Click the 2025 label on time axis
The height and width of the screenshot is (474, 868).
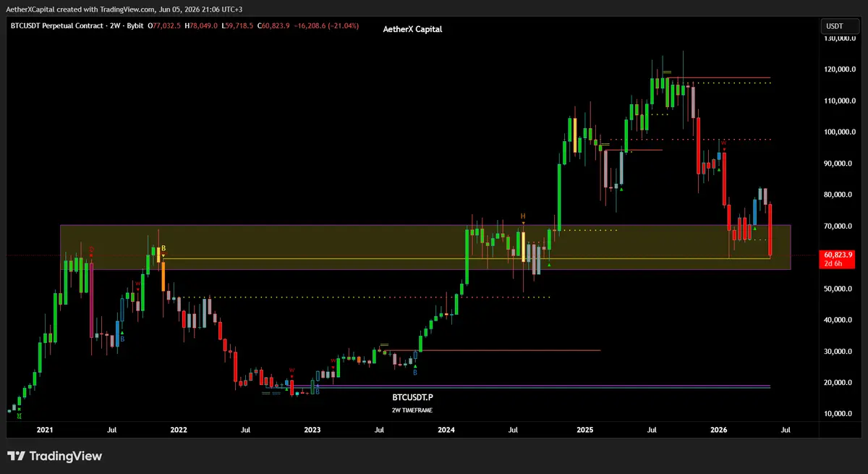(x=584, y=430)
